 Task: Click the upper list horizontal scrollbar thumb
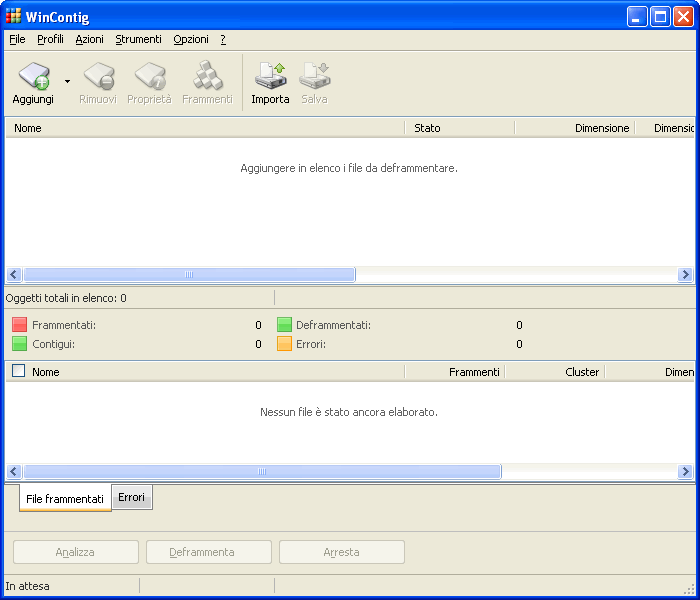189,275
